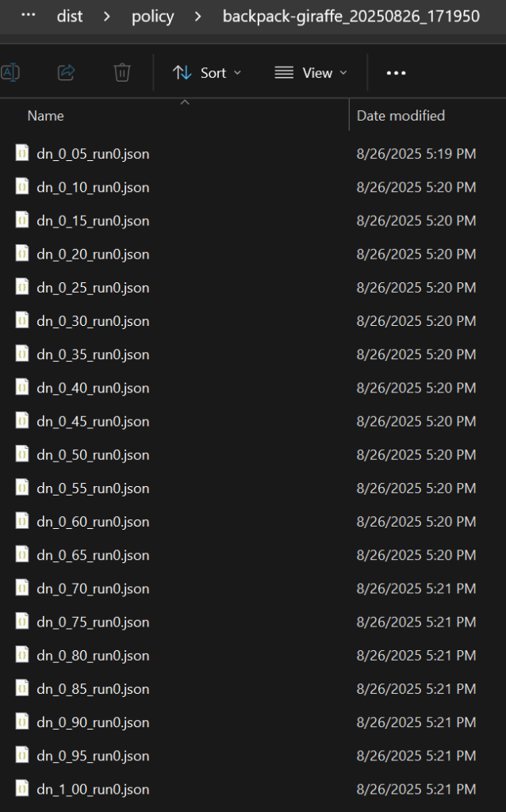
Task: Navigate to the policy folder breadcrumb
Action: coord(153,17)
